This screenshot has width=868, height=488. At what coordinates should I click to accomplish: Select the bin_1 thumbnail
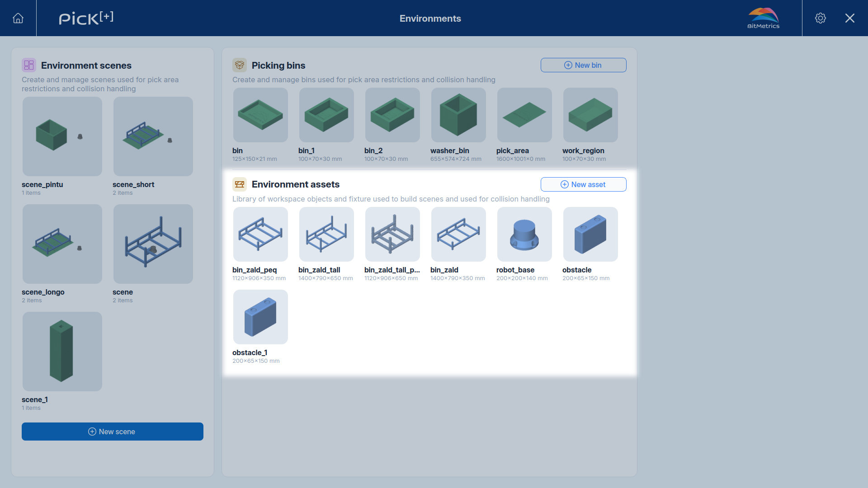click(x=326, y=115)
